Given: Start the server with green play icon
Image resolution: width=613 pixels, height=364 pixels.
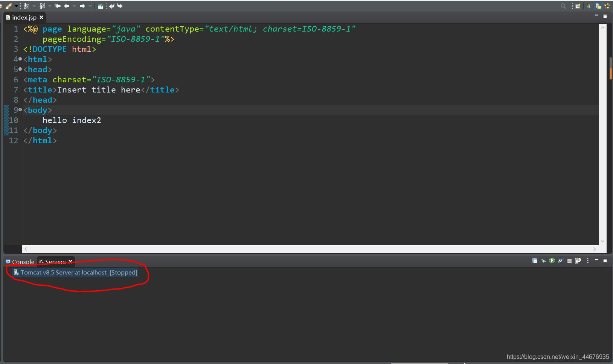Looking at the screenshot, I should tap(552, 261).
